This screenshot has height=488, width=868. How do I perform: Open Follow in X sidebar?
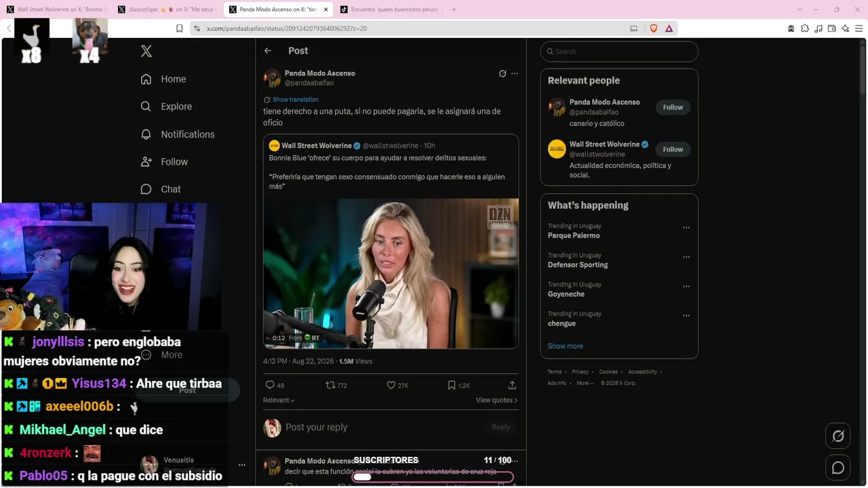pos(164,162)
